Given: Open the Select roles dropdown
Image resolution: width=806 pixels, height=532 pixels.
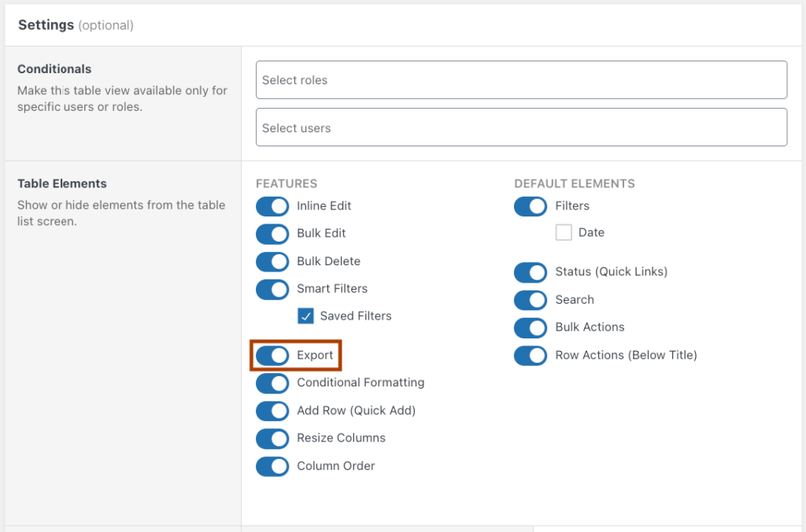Looking at the screenshot, I should click(521, 80).
